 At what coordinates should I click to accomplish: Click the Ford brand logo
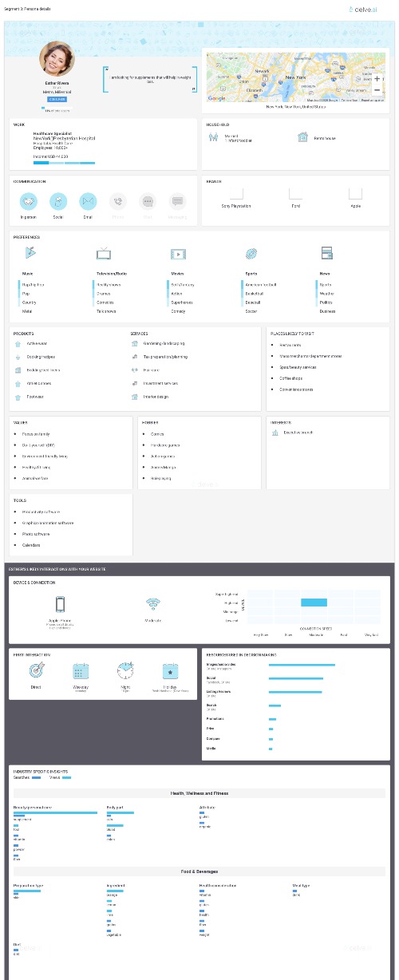(x=296, y=193)
